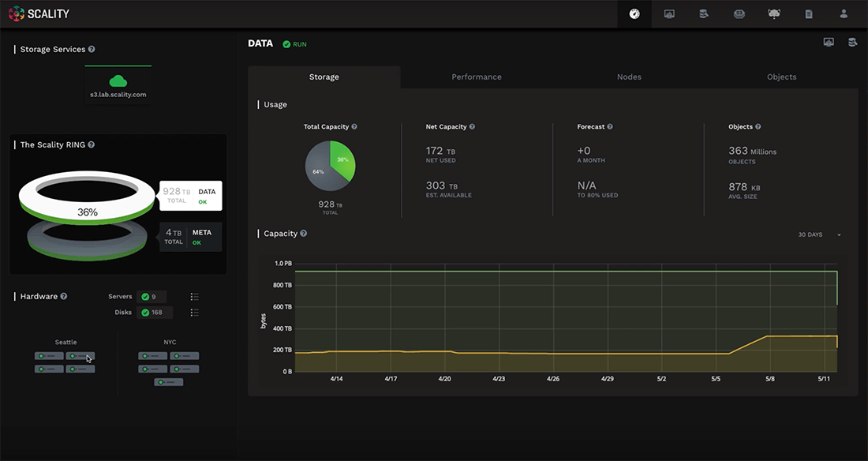Image resolution: width=868 pixels, height=461 pixels.
Task: Expand the Total Capacity help tooltip
Action: [354, 126]
